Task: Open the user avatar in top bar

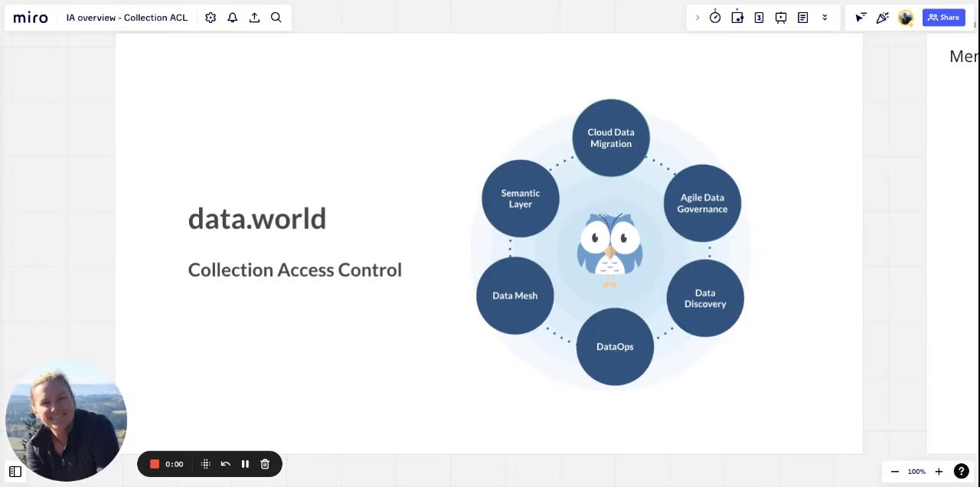Action: tap(906, 18)
